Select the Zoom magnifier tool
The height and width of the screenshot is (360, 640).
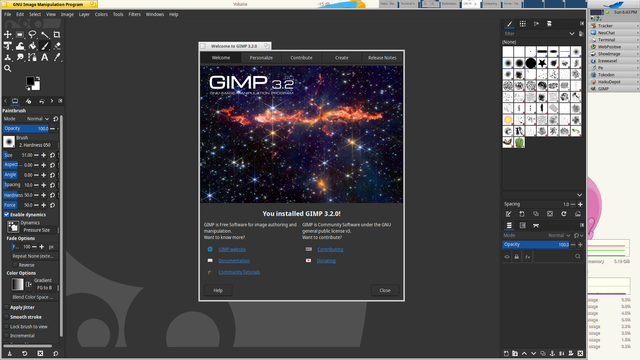click(8, 69)
